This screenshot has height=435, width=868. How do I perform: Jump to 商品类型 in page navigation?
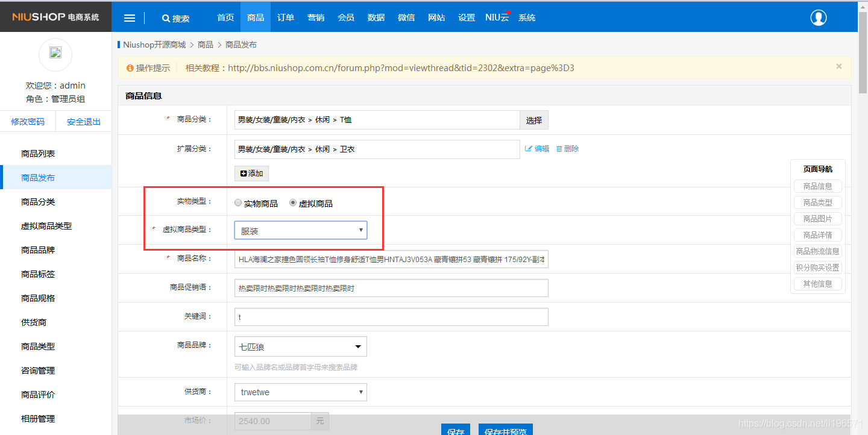point(818,202)
